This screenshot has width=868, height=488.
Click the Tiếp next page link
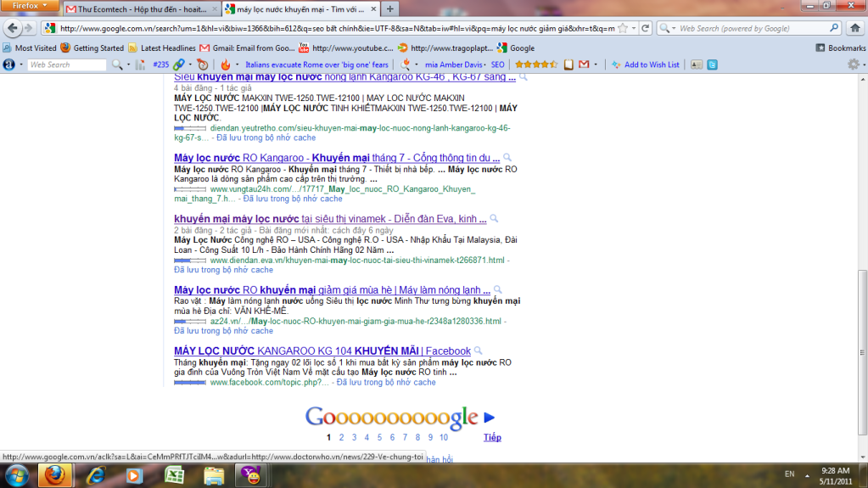[x=492, y=438]
